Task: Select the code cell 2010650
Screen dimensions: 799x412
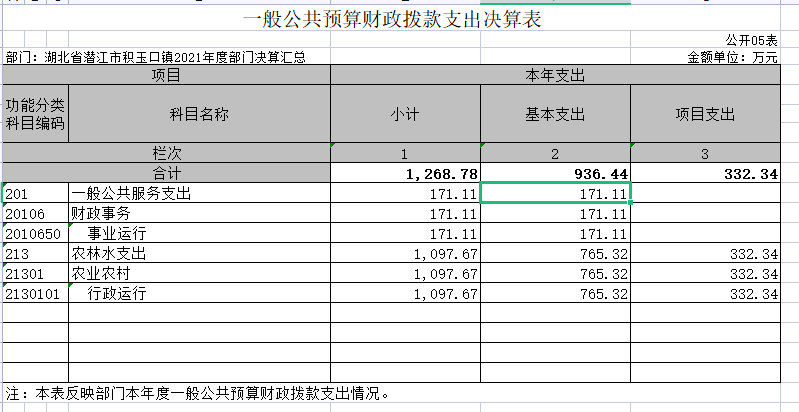Action: pos(35,233)
